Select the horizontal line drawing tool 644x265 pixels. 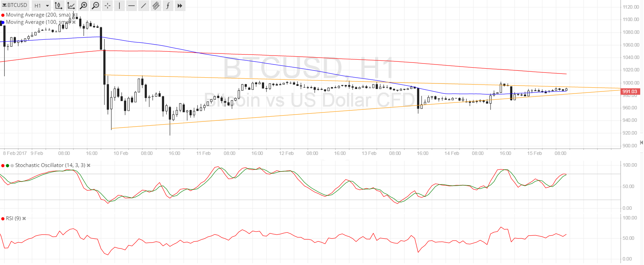pos(131,6)
